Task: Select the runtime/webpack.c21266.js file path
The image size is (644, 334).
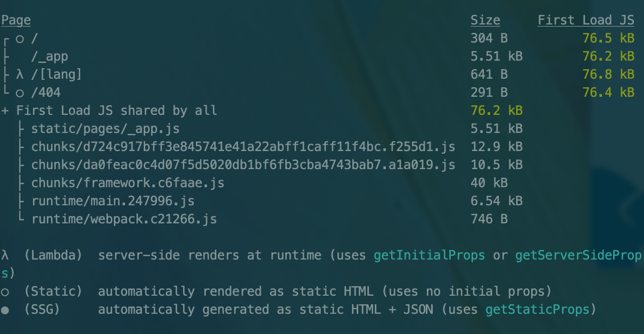Action: tap(124, 219)
